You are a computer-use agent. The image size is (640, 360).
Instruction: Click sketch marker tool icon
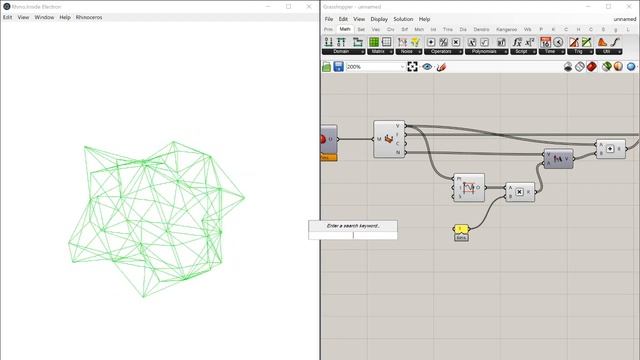pos(441,67)
